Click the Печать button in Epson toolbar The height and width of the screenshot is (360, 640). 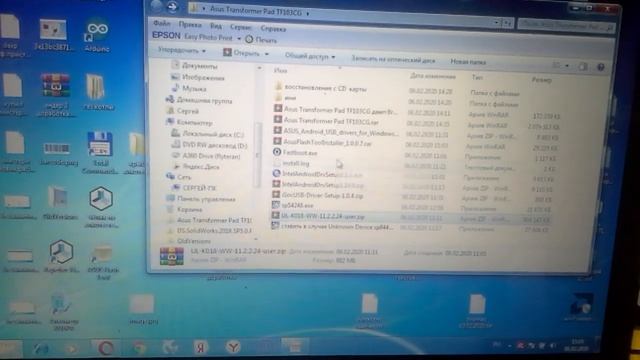(x=261, y=40)
